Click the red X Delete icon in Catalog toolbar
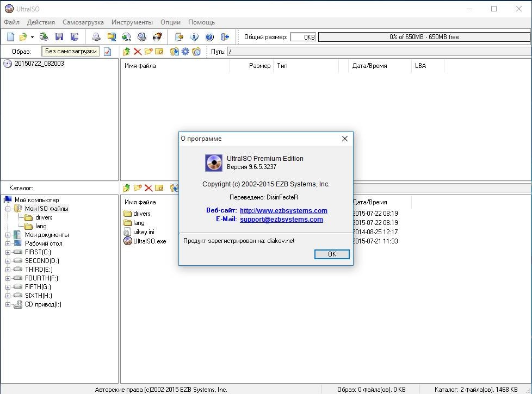The width and height of the screenshot is (532, 394). click(149, 188)
